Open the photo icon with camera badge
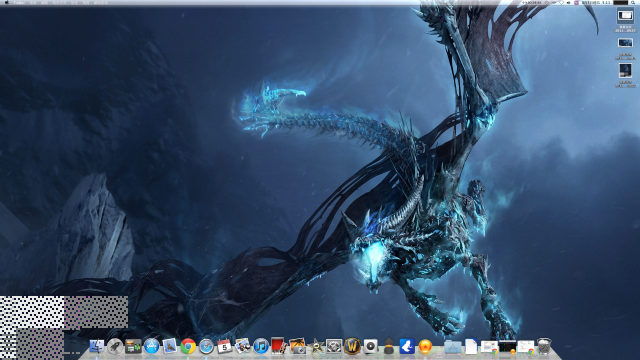Image resolution: width=640 pixels, height=360 pixels. coord(298,346)
